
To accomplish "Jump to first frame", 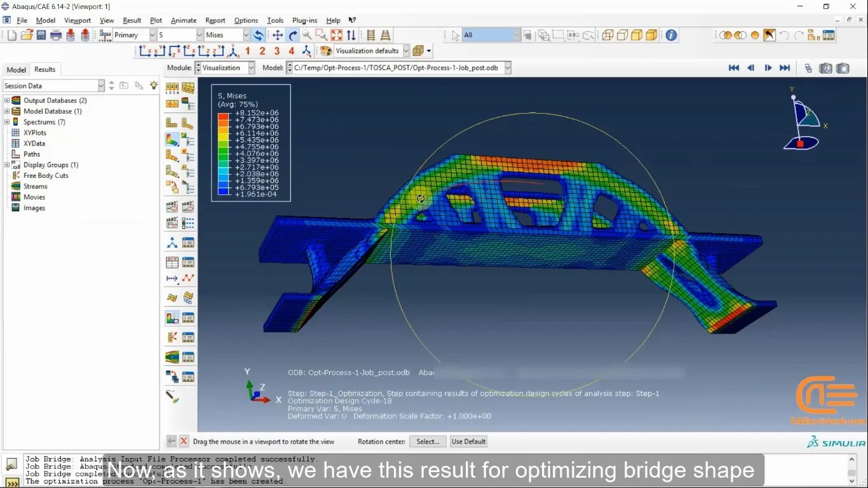I will click(x=733, y=68).
